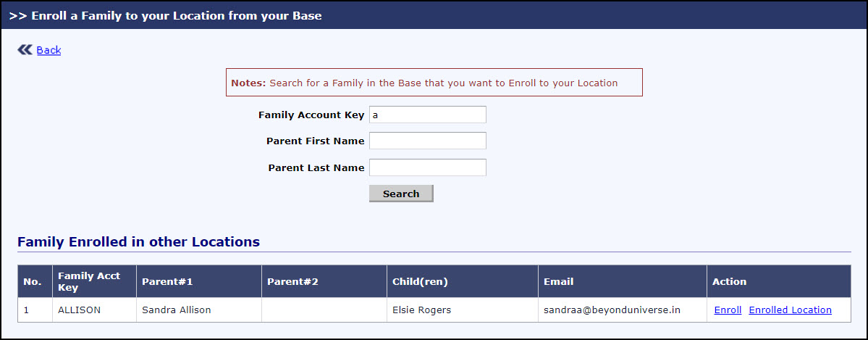Click row number 1 in the table
This screenshot has width=868, height=340.
tap(27, 310)
